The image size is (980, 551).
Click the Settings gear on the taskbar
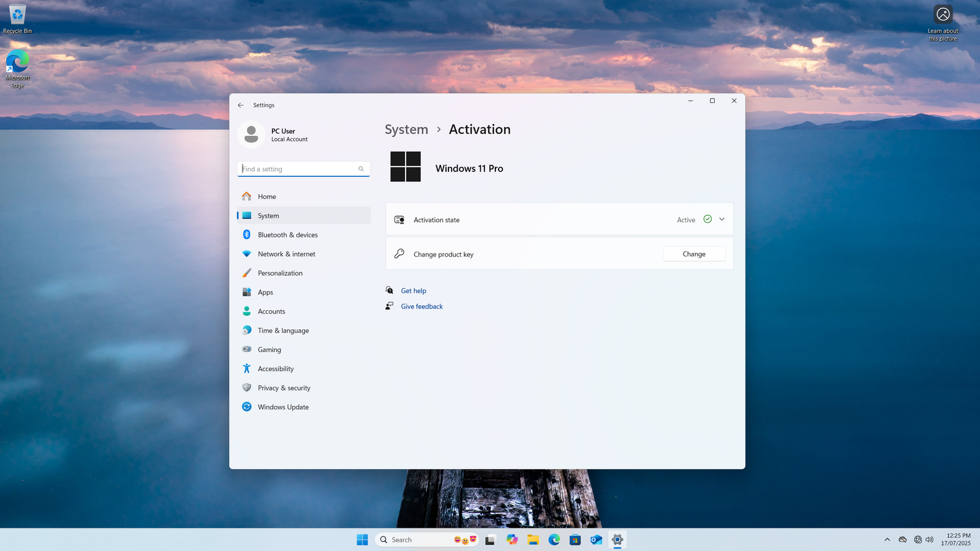pos(617,539)
